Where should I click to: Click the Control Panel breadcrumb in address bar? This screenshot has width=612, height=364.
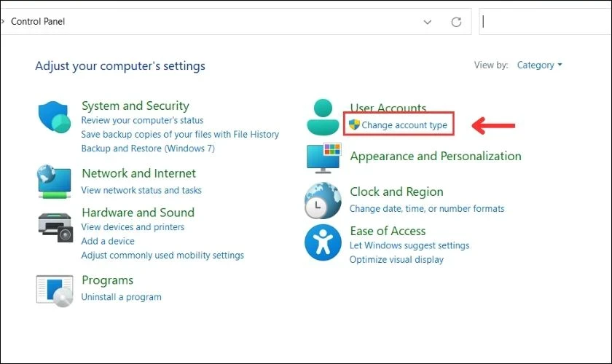(38, 22)
